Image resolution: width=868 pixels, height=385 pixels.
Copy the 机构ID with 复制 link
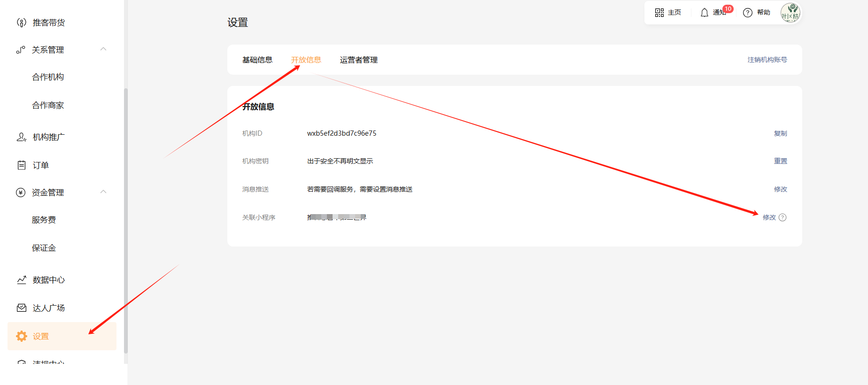point(780,133)
